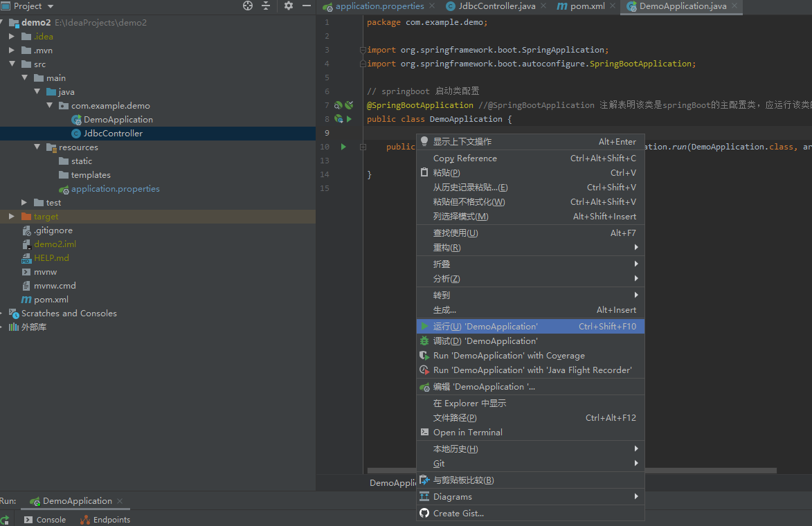Click the locate/select opened file target icon
This screenshot has width=812, height=526.
[x=248, y=6]
